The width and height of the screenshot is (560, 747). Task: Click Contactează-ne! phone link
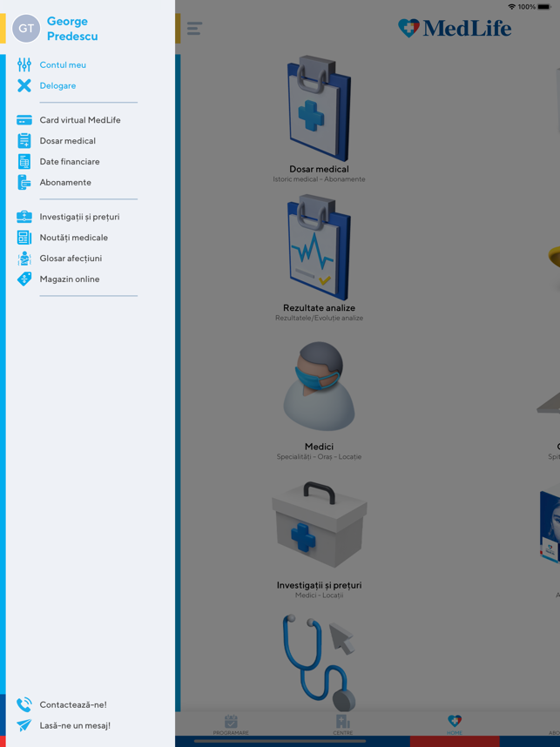coord(72,704)
